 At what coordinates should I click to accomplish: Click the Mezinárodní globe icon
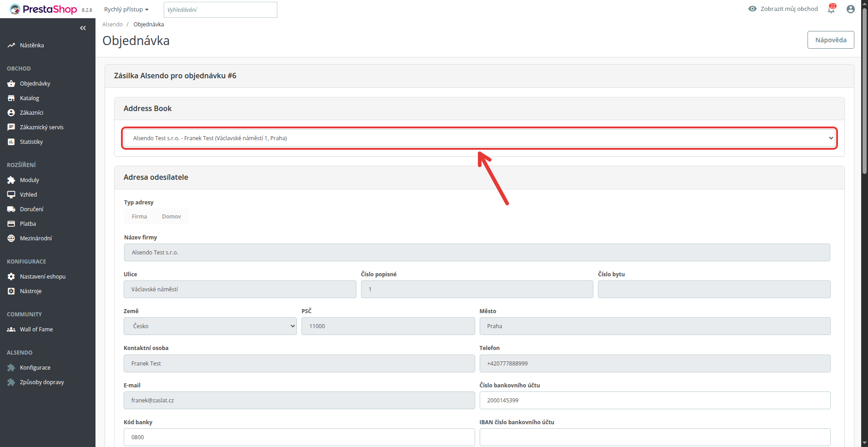[x=11, y=239]
